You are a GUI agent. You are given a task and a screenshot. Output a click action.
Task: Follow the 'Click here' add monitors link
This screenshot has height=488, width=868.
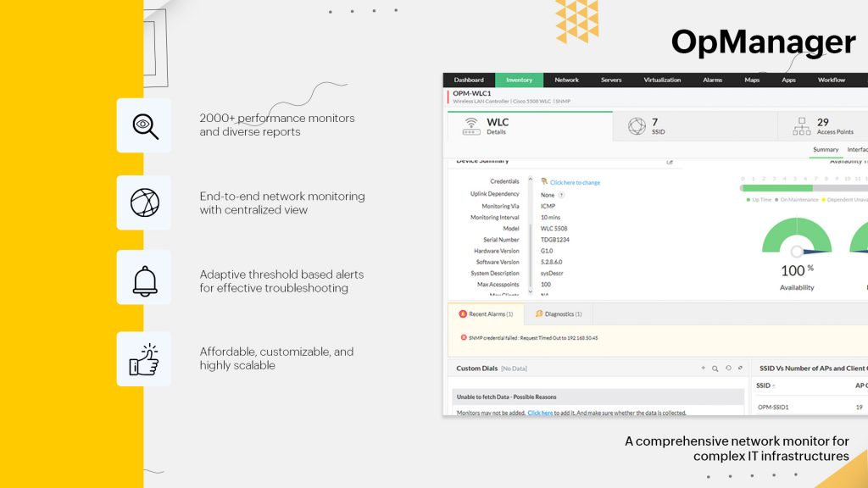(x=540, y=413)
